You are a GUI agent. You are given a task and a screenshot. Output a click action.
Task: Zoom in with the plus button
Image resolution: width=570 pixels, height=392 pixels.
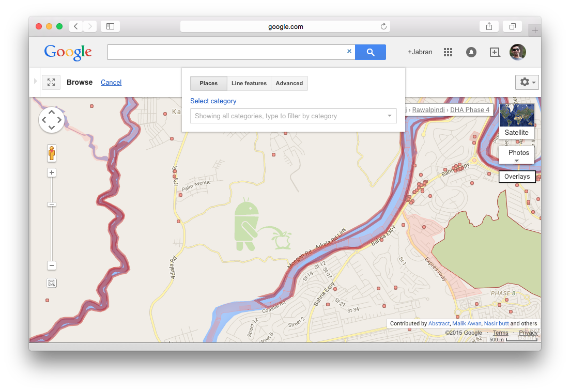(52, 173)
